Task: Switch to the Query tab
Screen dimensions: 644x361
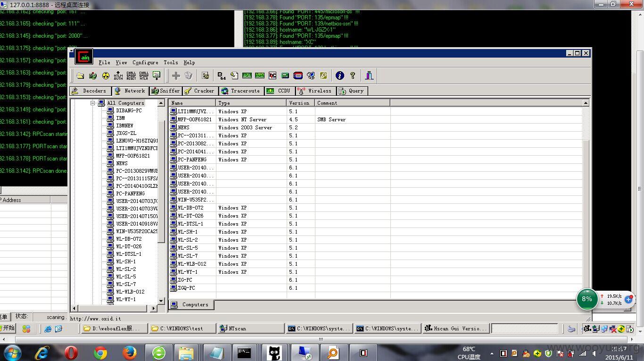Action: click(x=352, y=91)
